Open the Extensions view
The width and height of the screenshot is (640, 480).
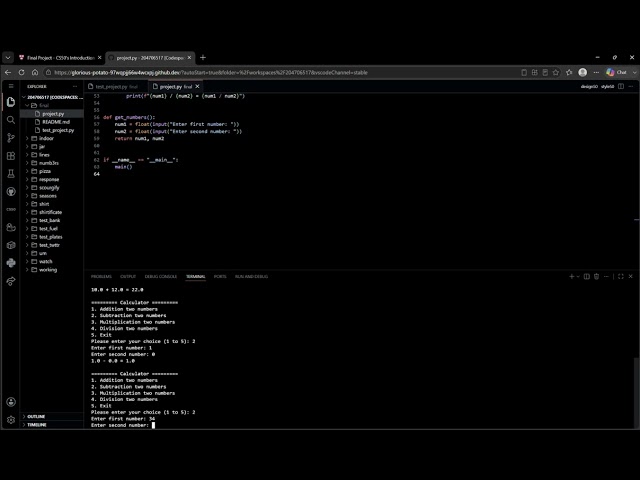point(11,156)
